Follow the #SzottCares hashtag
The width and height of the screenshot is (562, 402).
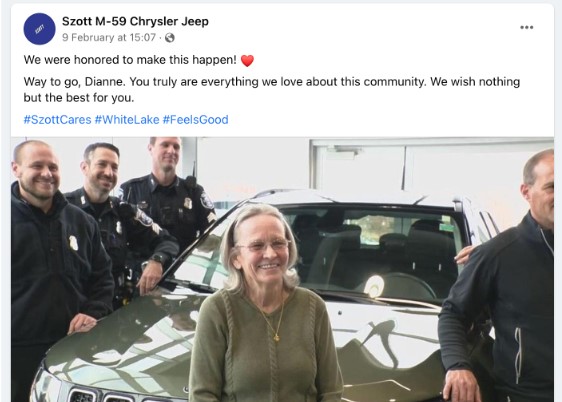click(x=57, y=119)
